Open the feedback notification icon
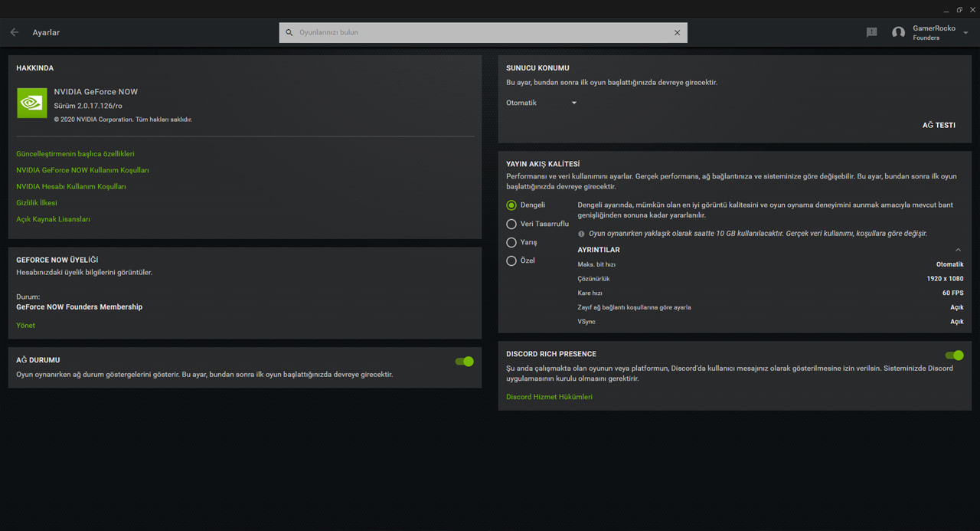 coord(871,32)
